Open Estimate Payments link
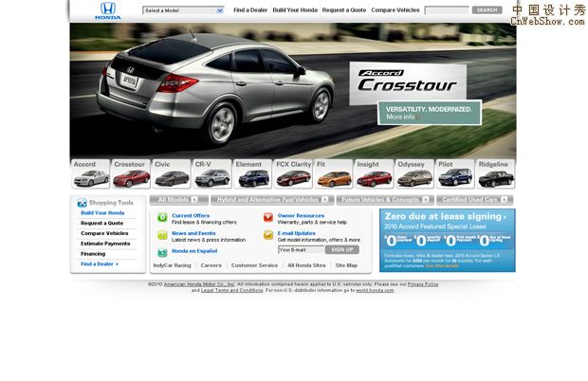The width and height of the screenshot is (588, 381). pos(105,244)
